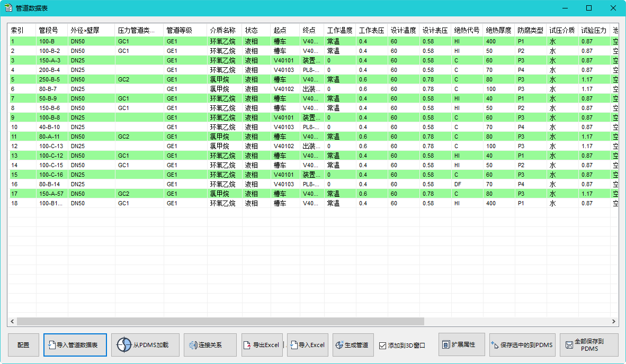
Task: Click the 配置 button
Action: 23,345
